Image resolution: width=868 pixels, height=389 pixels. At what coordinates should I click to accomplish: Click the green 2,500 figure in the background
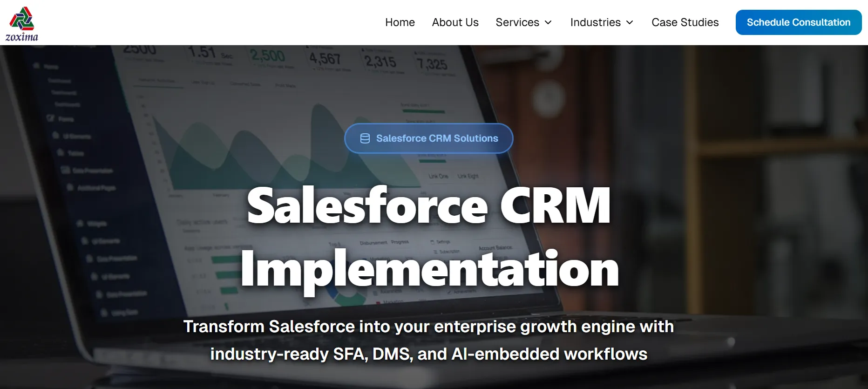tap(267, 55)
